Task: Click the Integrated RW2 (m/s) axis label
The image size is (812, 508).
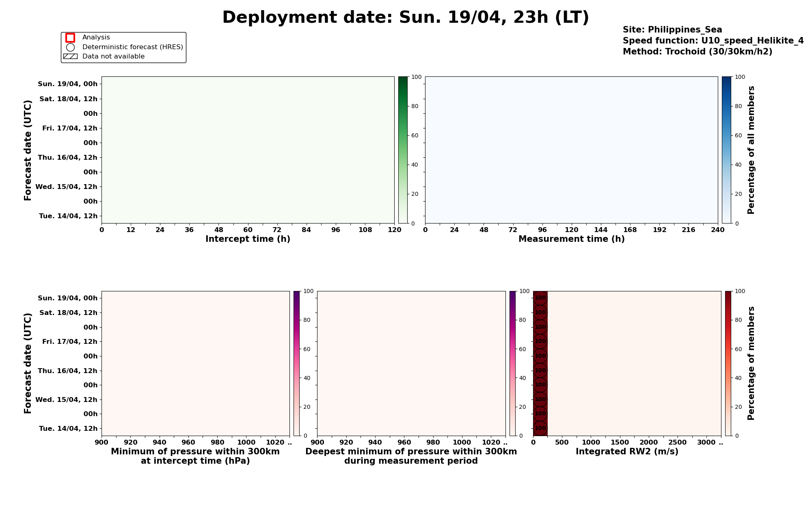Action: point(627,452)
